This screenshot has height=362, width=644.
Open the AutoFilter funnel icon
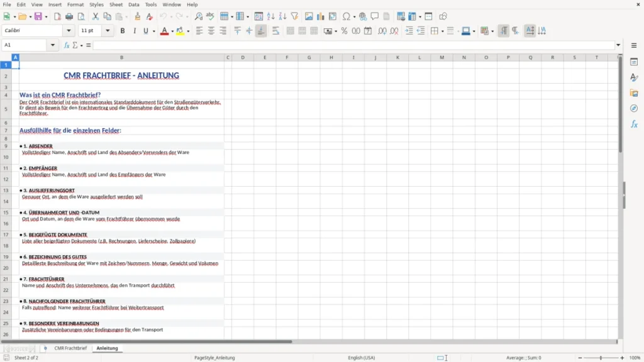294,16
